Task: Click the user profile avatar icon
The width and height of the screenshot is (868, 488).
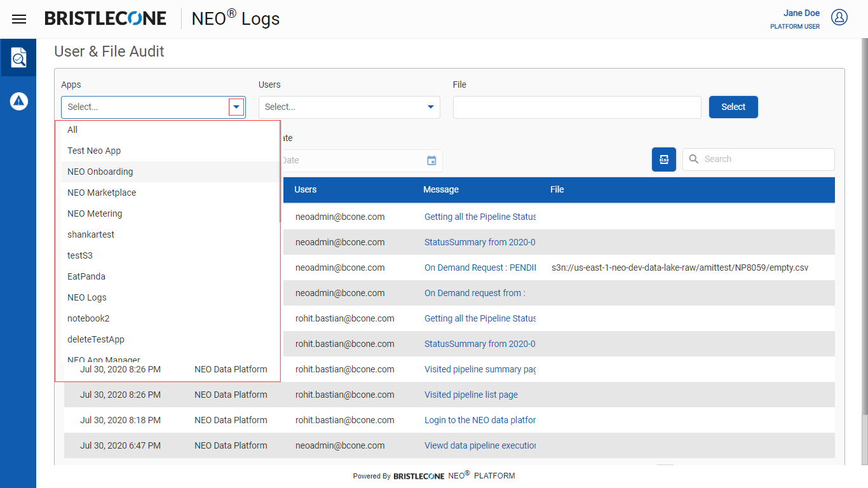Action: point(839,18)
